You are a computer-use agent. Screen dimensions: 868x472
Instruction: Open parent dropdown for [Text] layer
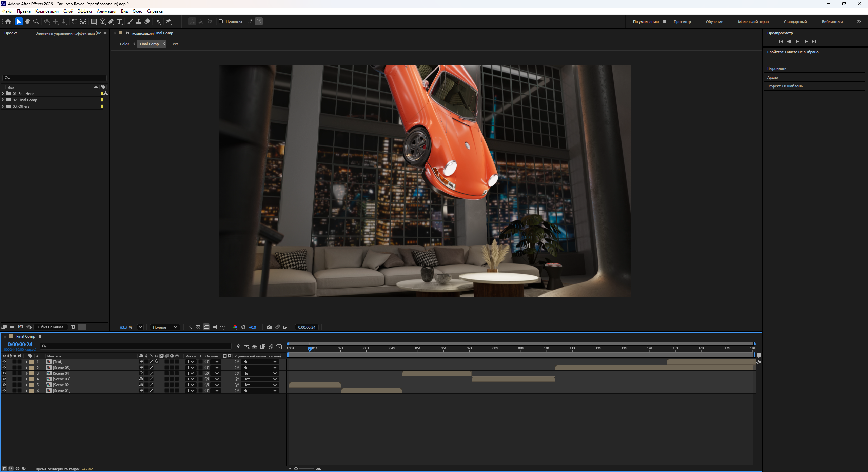(x=260, y=362)
